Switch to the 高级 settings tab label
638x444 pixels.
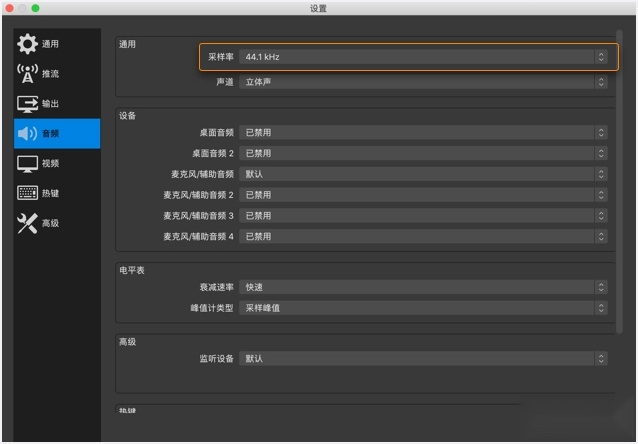50,223
